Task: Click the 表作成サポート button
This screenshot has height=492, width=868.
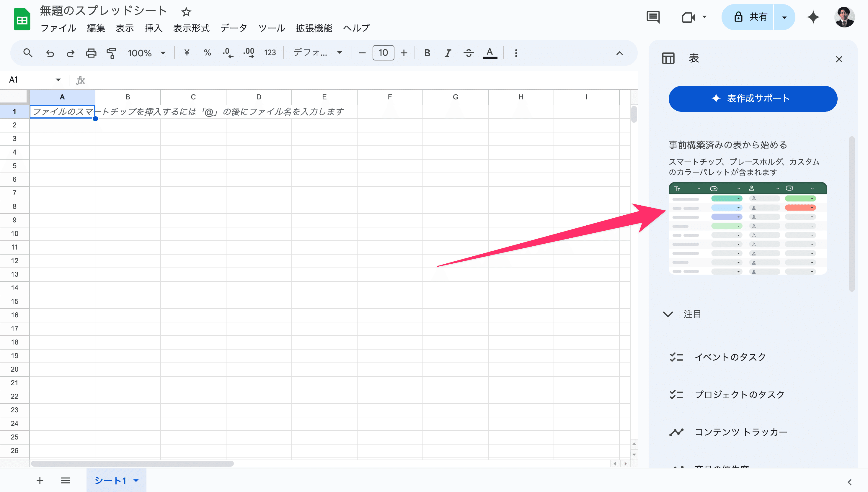Action: [753, 99]
